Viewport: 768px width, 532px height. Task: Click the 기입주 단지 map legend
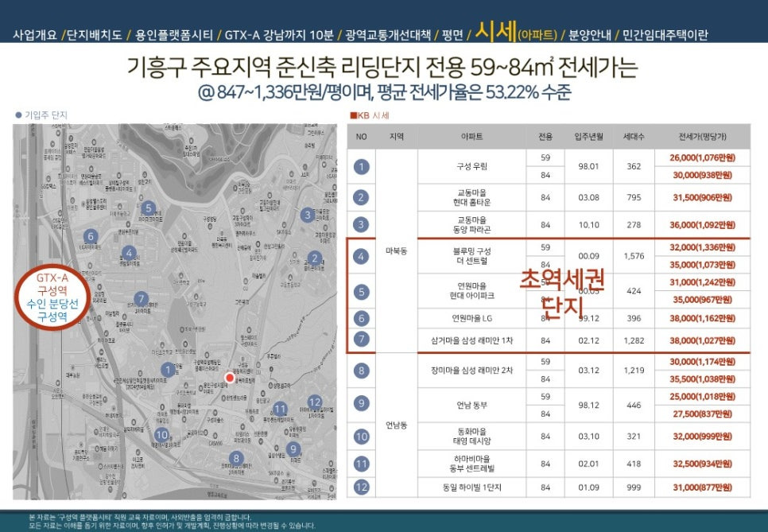pos(41,115)
